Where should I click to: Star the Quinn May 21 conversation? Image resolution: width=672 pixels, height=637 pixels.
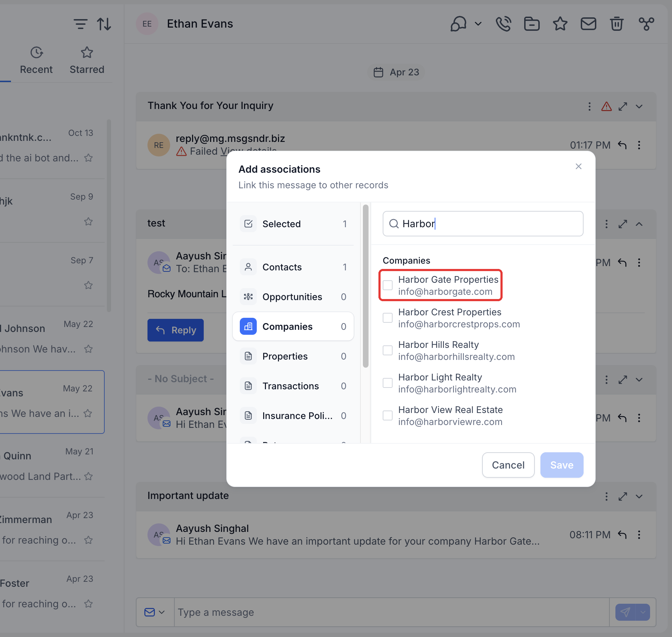[x=88, y=476]
